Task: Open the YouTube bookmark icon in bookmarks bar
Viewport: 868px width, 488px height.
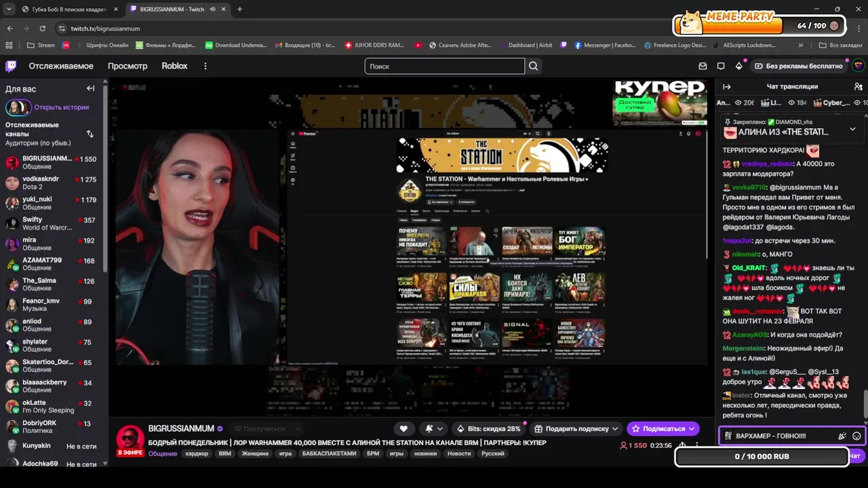Action: (x=418, y=45)
